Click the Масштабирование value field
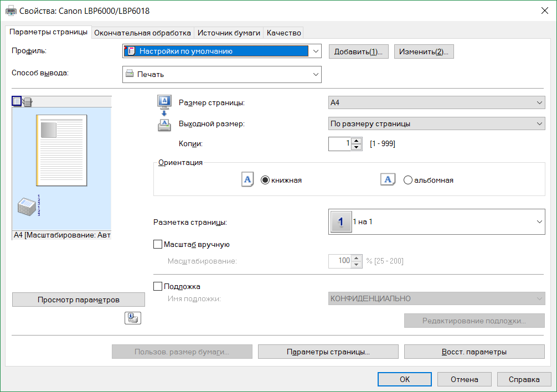This screenshot has width=557, height=392. (340, 261)
